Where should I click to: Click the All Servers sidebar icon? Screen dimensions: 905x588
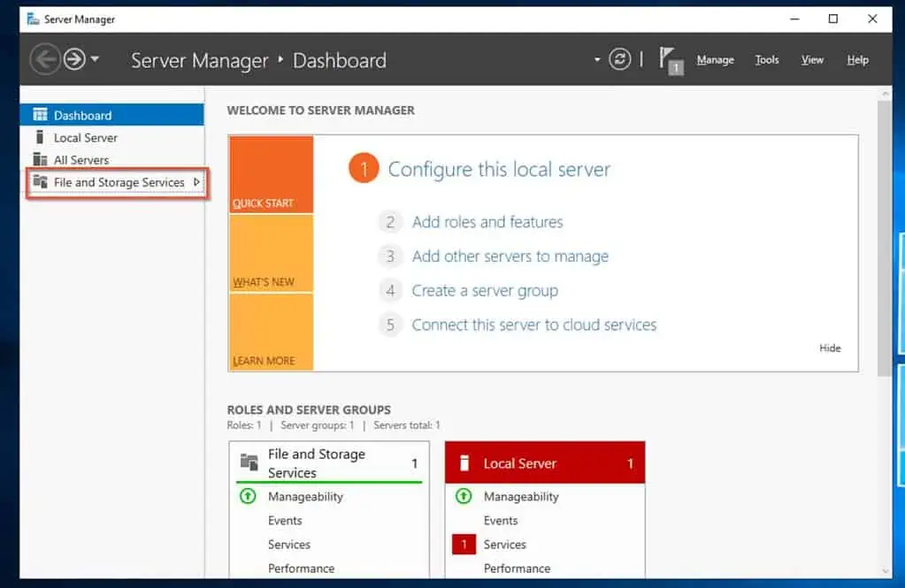[39, 159]
